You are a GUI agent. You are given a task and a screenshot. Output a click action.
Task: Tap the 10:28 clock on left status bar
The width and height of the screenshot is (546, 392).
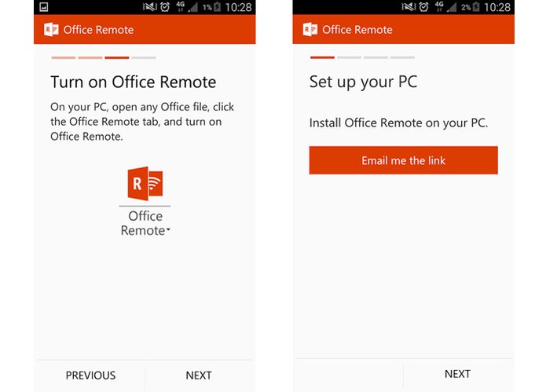click(x=239, y=7)
